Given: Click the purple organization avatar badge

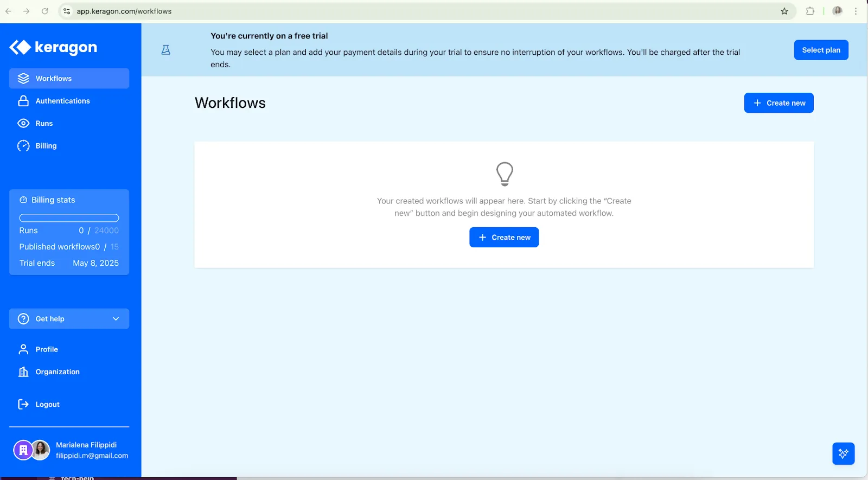Looking at the screenshot, I should click(23, 450).
